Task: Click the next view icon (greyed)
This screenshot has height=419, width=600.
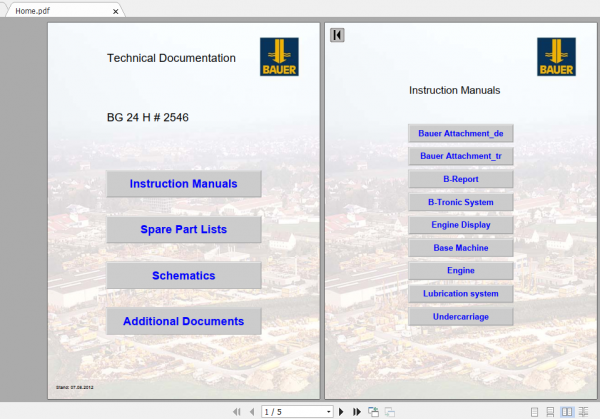Action: click(x=390, y=412)
